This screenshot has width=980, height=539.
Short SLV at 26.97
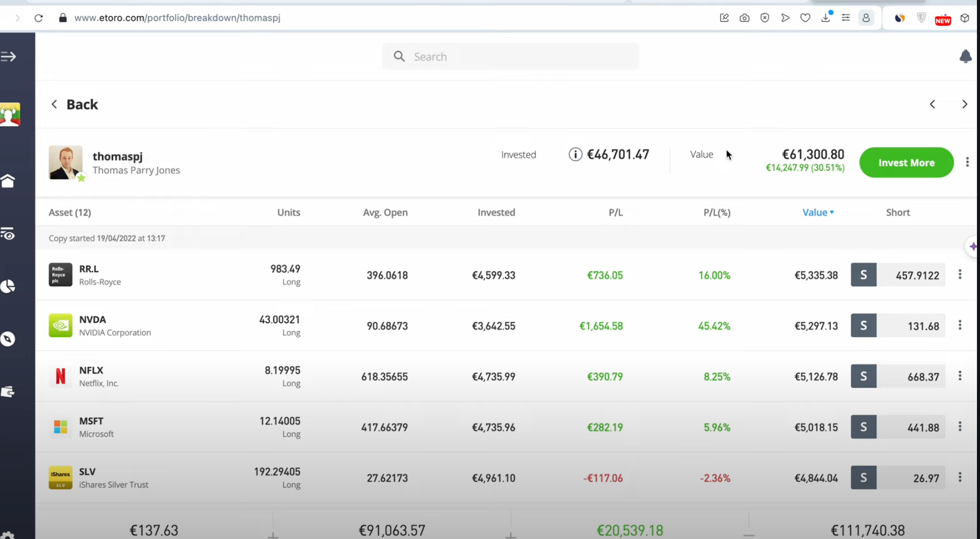tap(898, 477)
